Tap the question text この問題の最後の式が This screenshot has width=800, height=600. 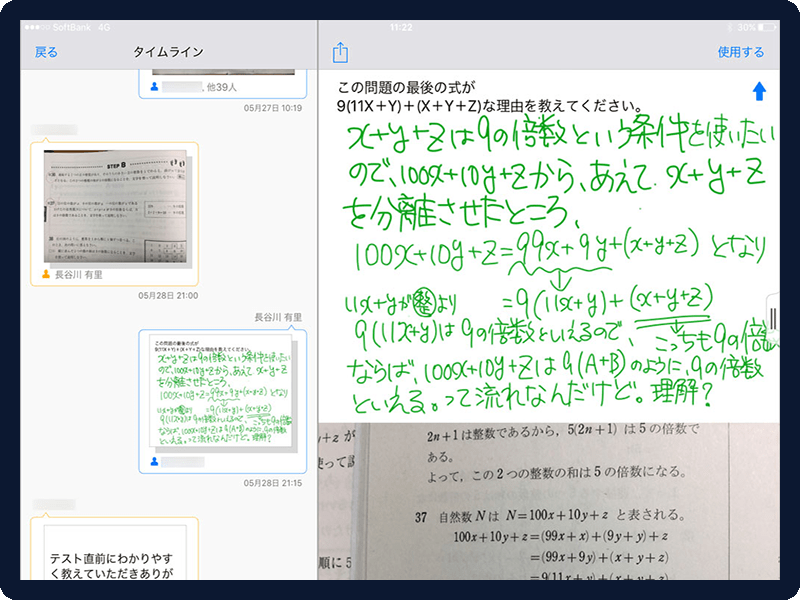pos(407,88)
